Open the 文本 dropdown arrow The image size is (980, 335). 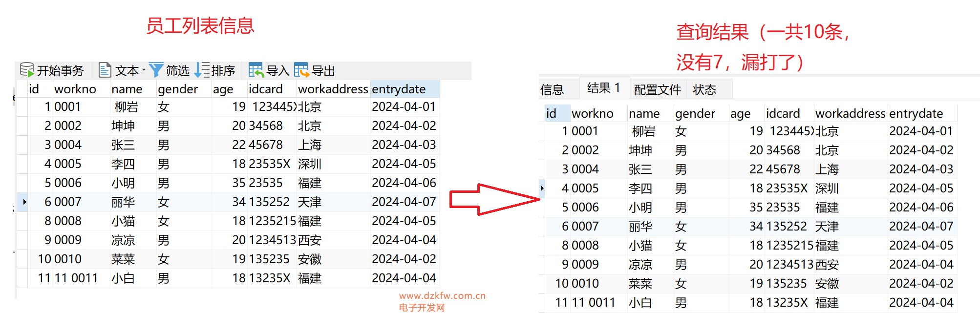(144, 71)
